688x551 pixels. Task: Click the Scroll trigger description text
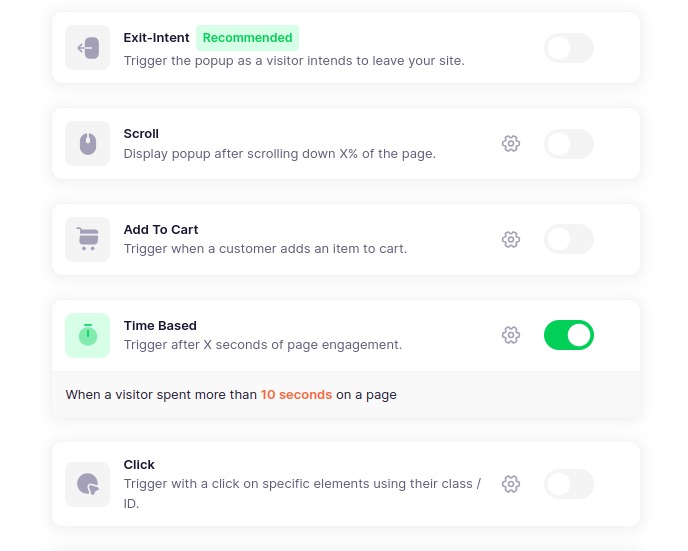pos(280,154)
